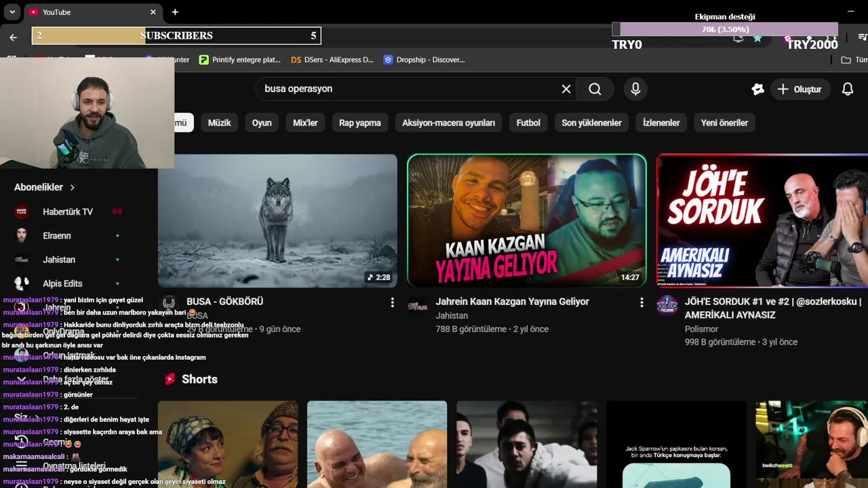Open the Printify entegre plat... bookmark
Screen dimensions: 868x488
pos(239,60)
